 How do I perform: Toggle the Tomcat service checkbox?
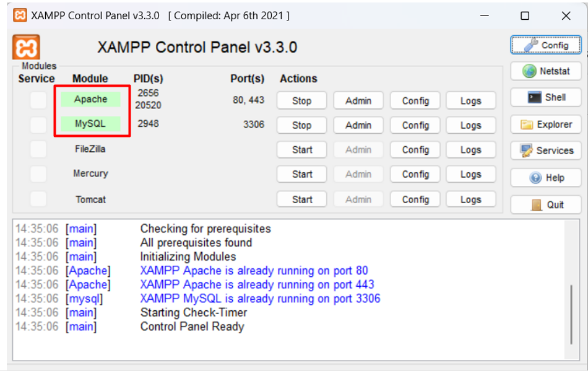click(38, 199)
